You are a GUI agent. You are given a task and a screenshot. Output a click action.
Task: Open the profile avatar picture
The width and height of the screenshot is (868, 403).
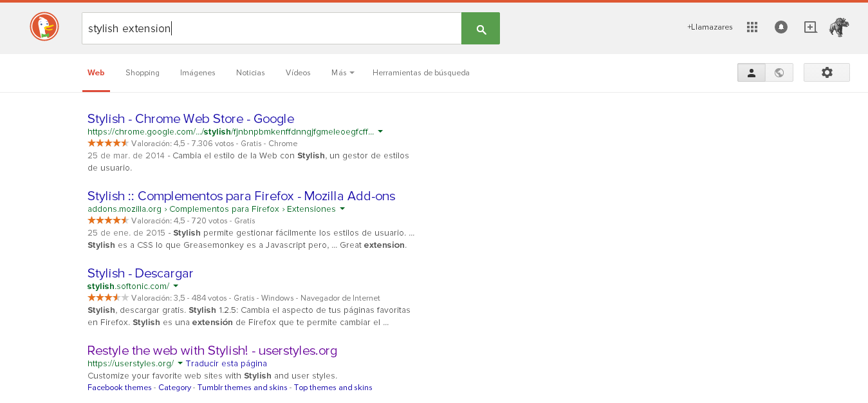839,27
